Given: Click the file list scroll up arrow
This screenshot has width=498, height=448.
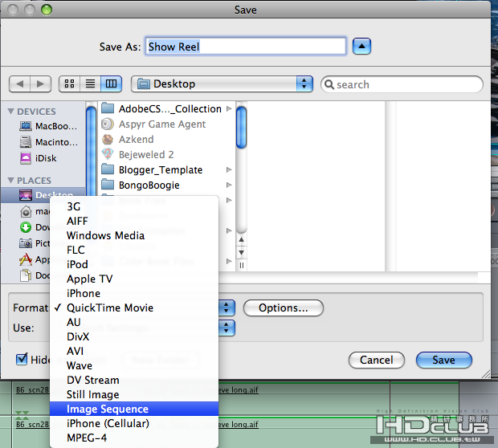Looking at the screenshot, I should [242, 240].
